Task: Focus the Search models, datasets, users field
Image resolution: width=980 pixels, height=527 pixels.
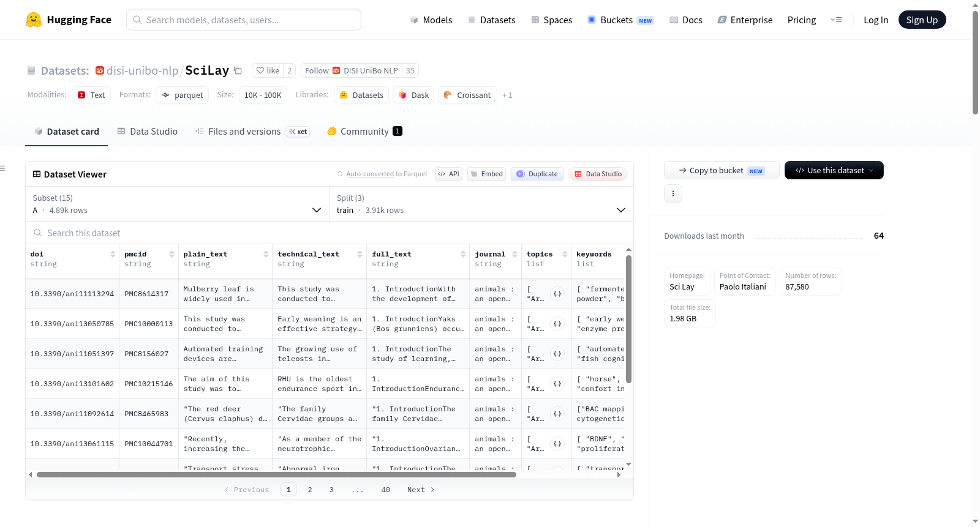Action: click(244, 20)
